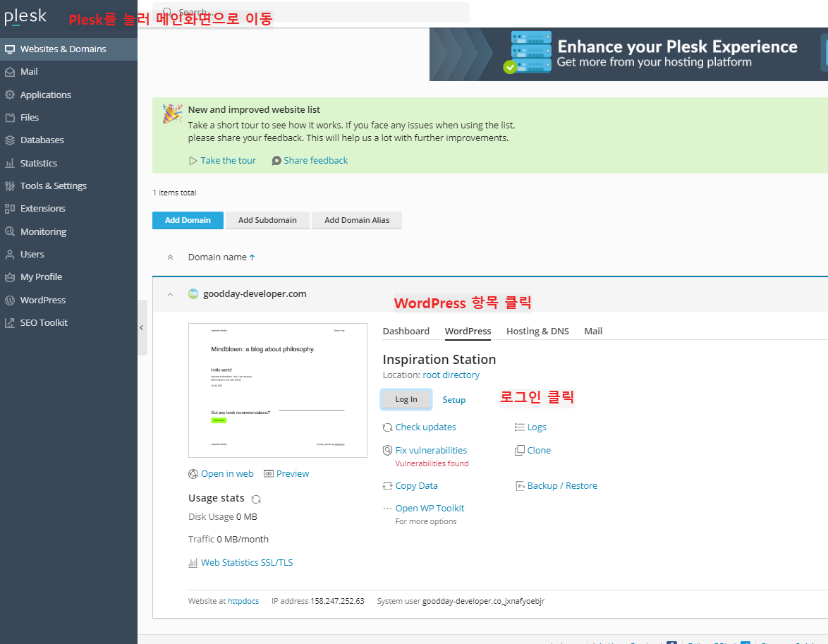Open Mail envelope icon in sidebar
This screenshot has width=828, height=644.
click(9, 72)
